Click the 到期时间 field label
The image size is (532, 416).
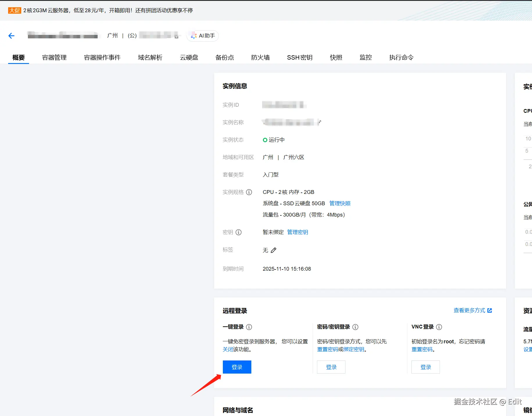[x=233, y=269]
